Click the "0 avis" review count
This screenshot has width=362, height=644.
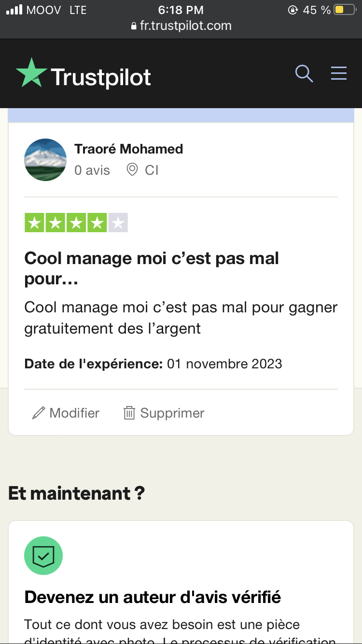click(92, 170)
